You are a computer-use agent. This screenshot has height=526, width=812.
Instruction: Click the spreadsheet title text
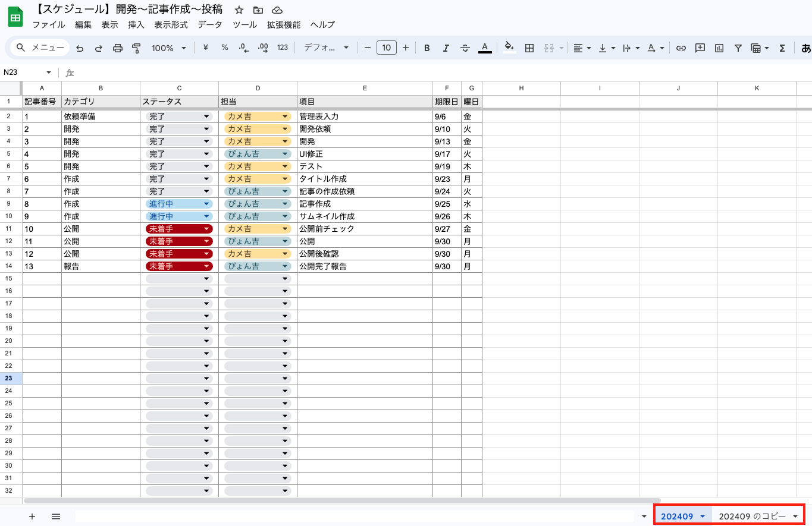tap(129, 10)
